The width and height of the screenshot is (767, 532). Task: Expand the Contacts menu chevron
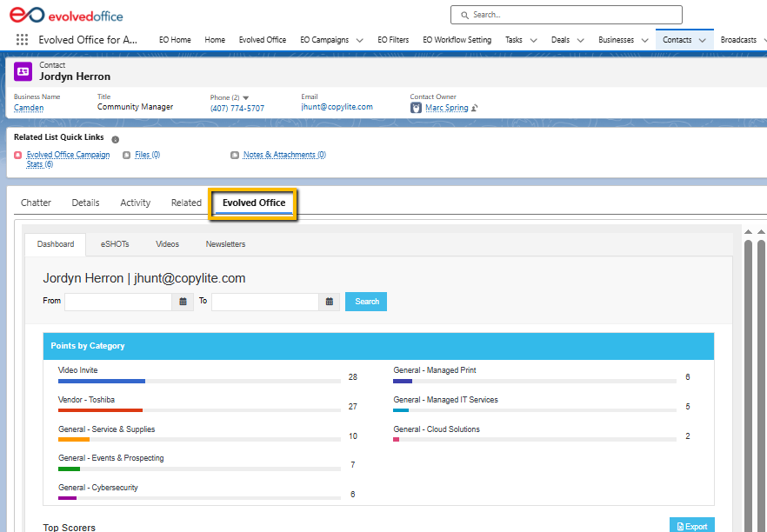(x=703, y=41)
